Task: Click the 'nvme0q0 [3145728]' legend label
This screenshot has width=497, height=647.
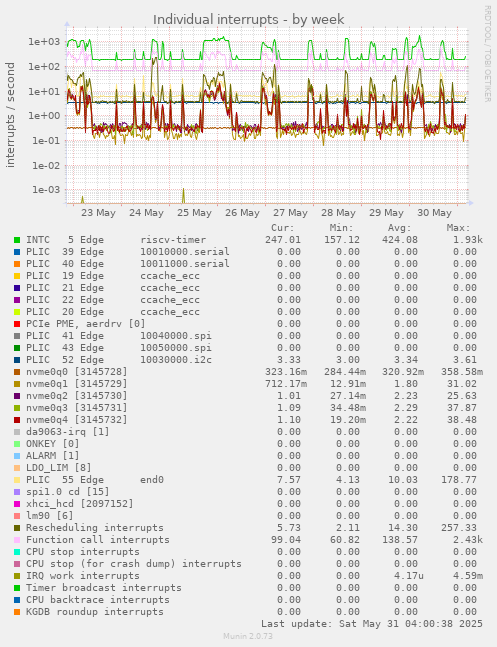Action: [x=77, y=372]
